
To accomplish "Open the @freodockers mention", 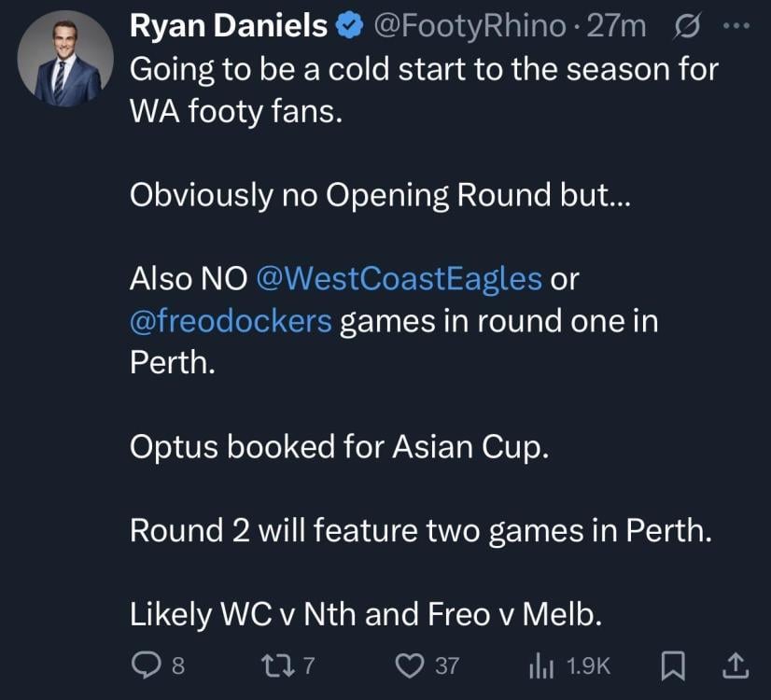I will coord(231,320).
